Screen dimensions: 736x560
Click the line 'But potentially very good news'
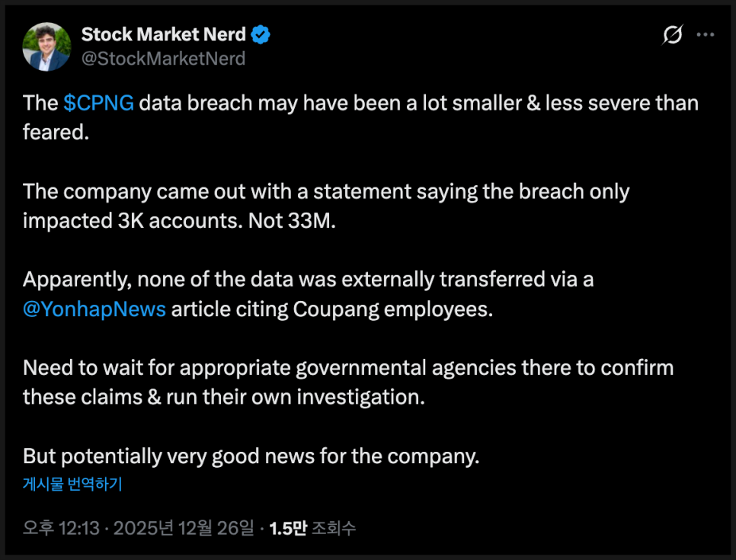point(251,456)
